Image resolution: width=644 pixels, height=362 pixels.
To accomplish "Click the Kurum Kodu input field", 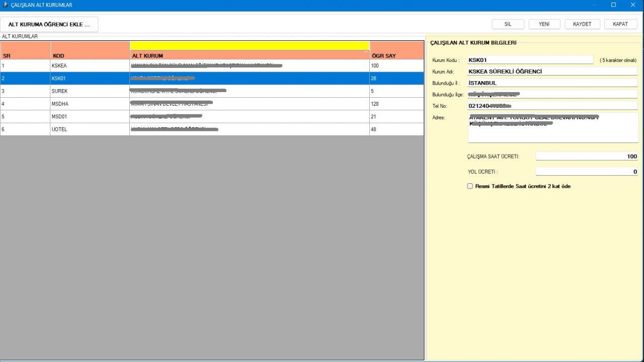I will click(x=530, y=60).
